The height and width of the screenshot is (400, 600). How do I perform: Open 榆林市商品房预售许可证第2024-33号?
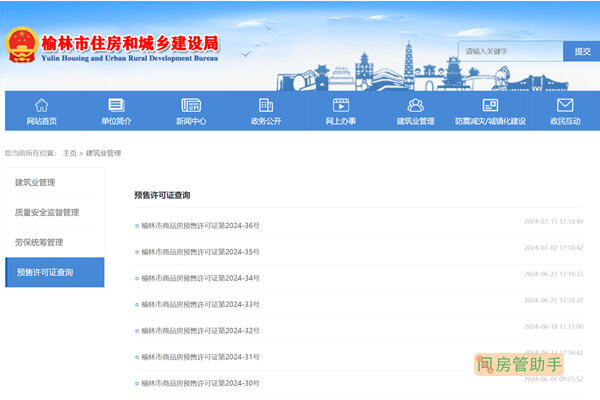200,304
